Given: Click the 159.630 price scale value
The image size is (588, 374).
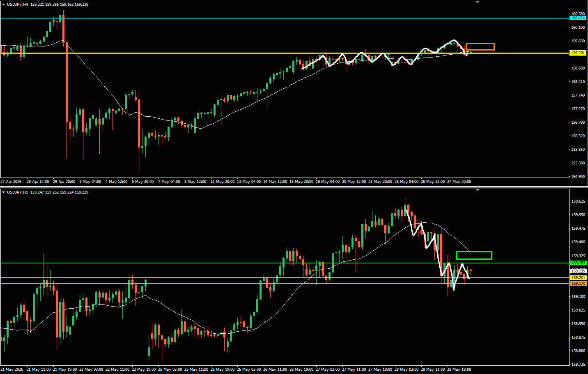Looking at the screenshot, I should tap(578, 41).
